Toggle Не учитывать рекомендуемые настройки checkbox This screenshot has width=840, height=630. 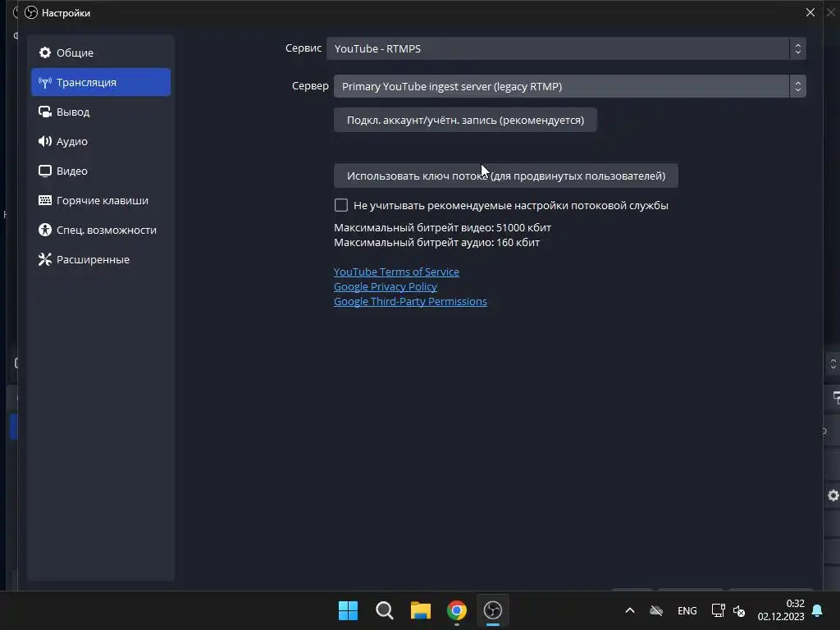[340, 205]
